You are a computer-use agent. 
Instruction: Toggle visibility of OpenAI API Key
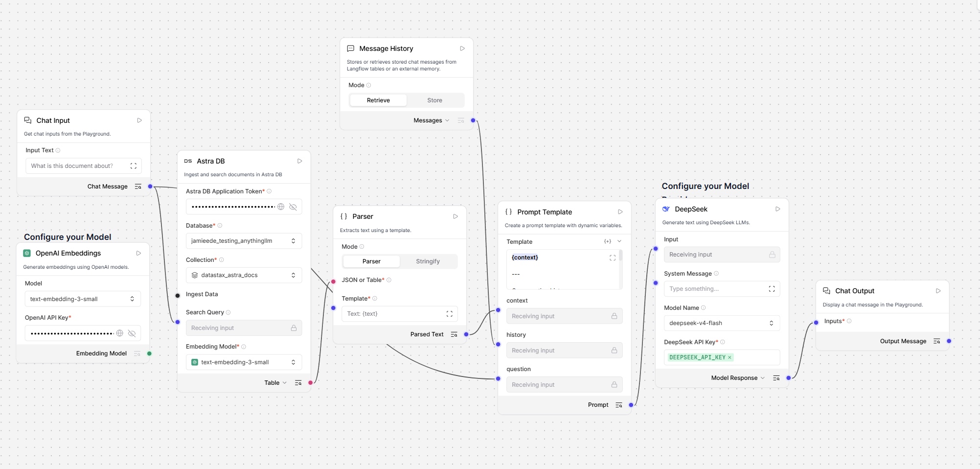coord(132,333)
